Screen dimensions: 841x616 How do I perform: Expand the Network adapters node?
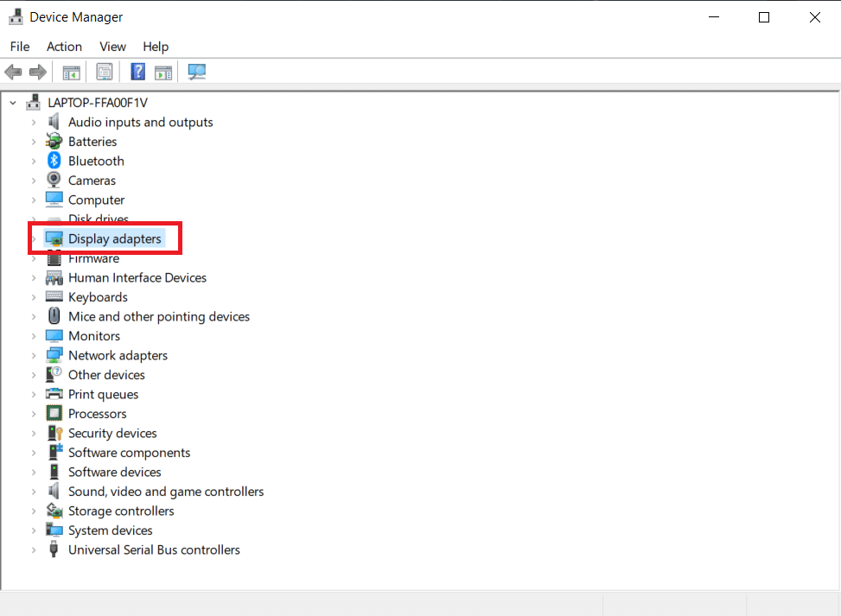[34, 356]
